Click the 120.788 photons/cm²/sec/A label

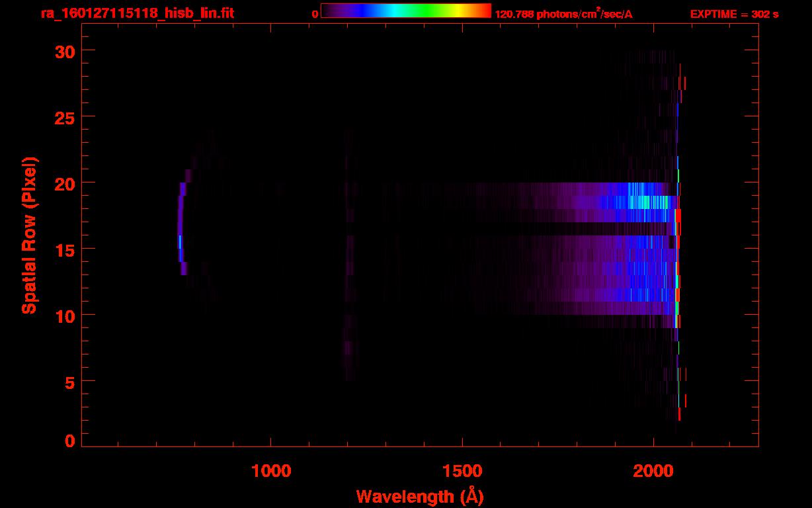pos(563,13)
